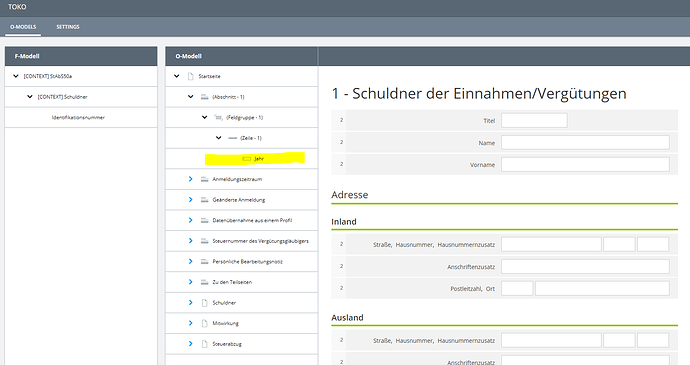Click the (Abschnitt - 1) section icon
Viewport: 690px width, 365px height.
[205, 97]
